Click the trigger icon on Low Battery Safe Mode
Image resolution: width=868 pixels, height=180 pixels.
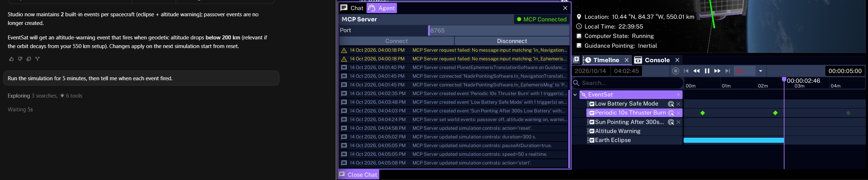coord(671,104)
